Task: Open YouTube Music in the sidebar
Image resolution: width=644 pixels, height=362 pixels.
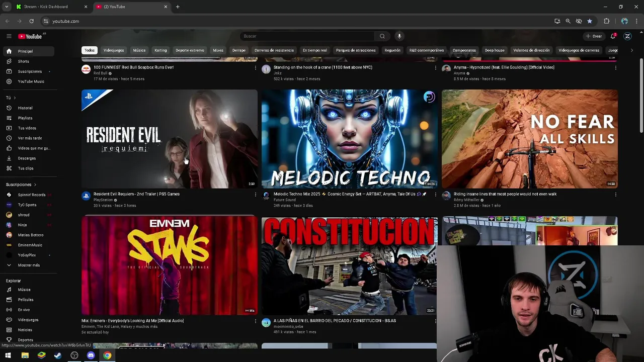Action: click(x=28, y=81)
